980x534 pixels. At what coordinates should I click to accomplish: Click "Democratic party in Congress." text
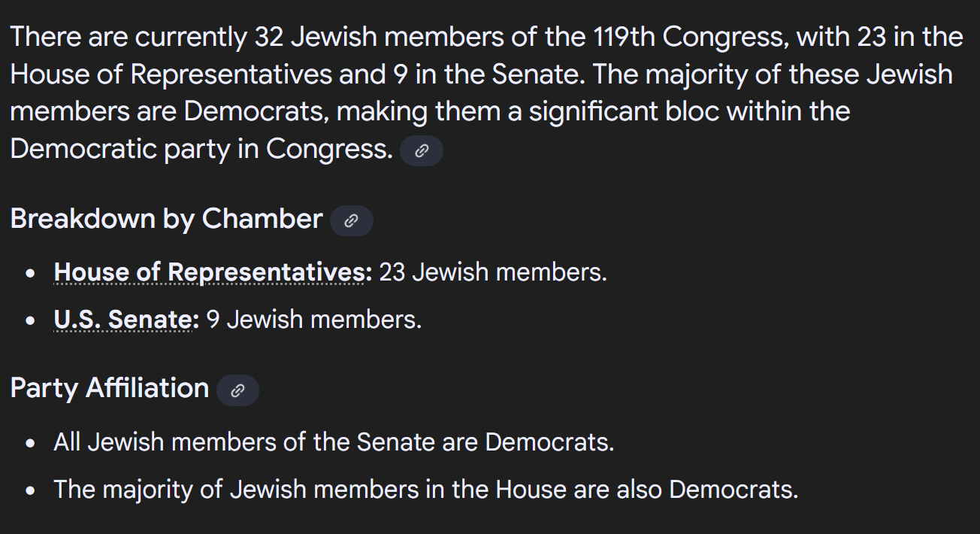pyautogui.click(x=202, y=150)
